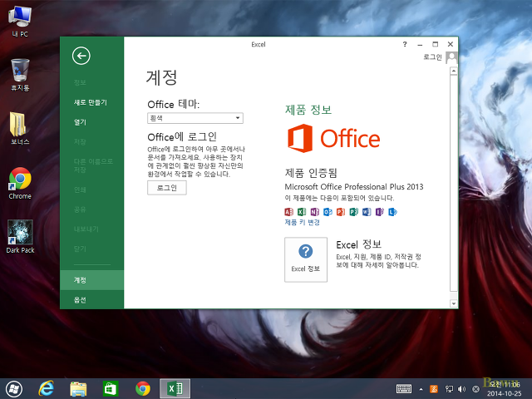Click the InfoPath app icon in the product list

pyautogui.click(x=379, y=212)
